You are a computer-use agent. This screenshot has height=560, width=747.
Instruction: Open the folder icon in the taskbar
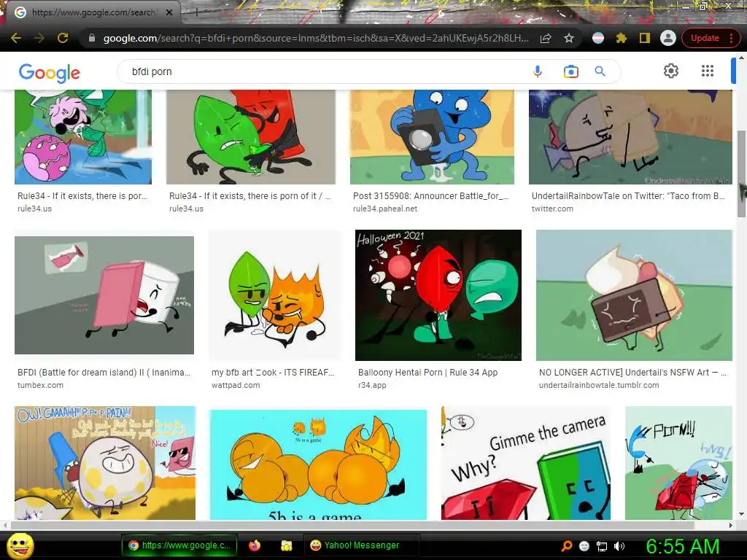(x=286, y=545)
